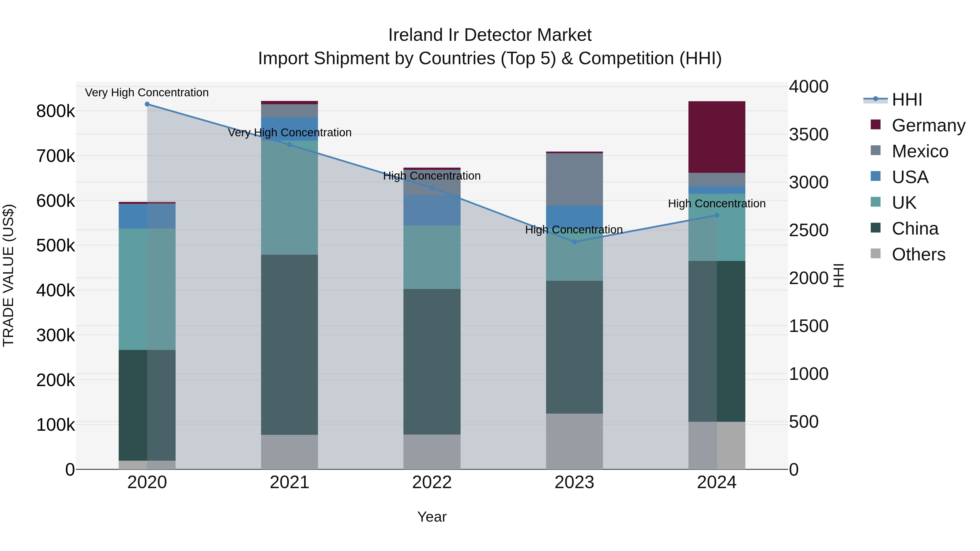Click the 2022 x-axis label
Image resolution: width=980 pixels, height=551 pixels.
(x=432, y=482)
